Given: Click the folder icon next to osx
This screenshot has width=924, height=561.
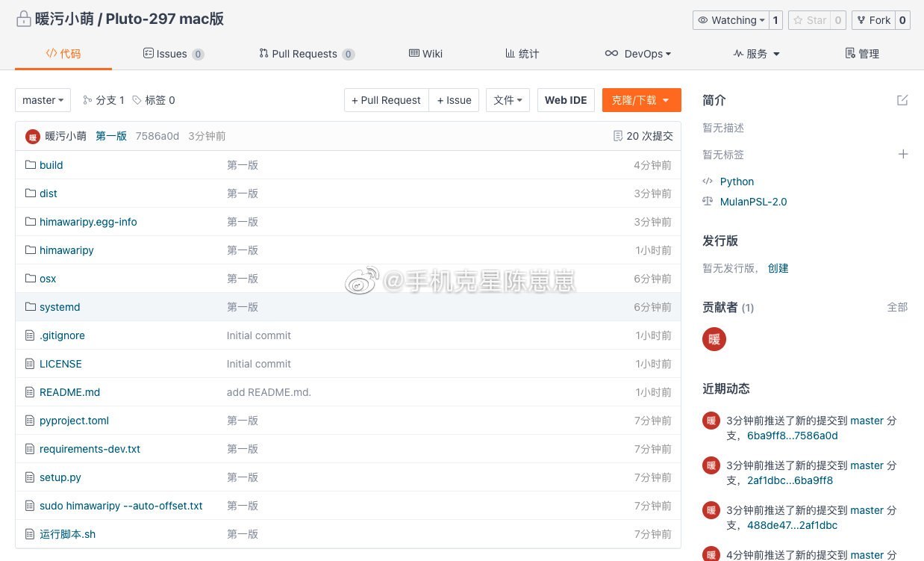Looking at the screenshot, I should click(31, 279).
